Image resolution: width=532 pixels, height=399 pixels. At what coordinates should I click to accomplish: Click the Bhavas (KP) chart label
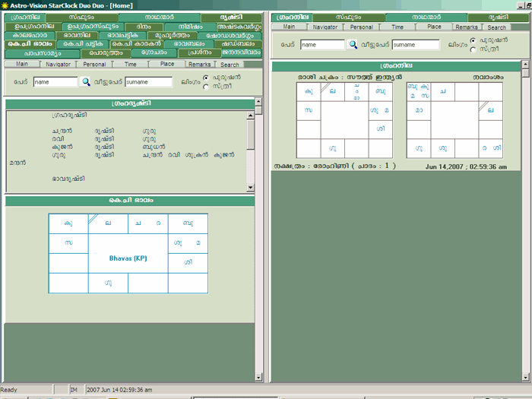(x=128, y=258)
